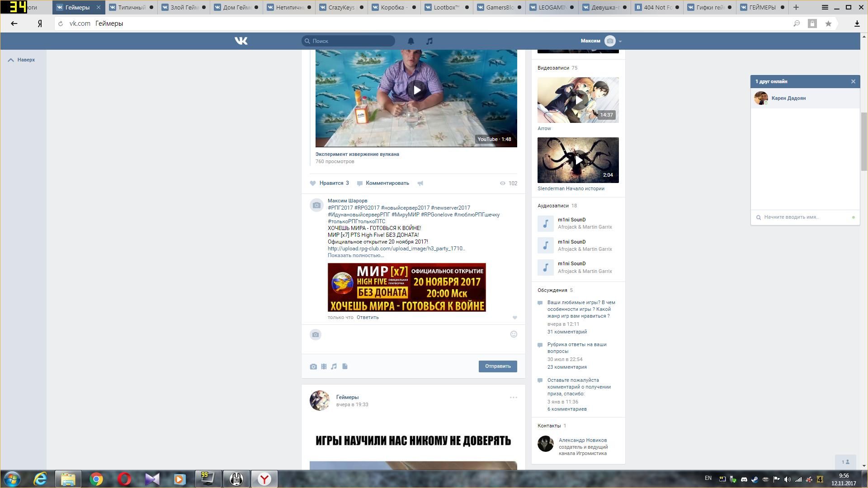Screen dimensions: 868x488
Task: Like Максим Шароров's comment with the heart
Action: click(x=514, y=318)
